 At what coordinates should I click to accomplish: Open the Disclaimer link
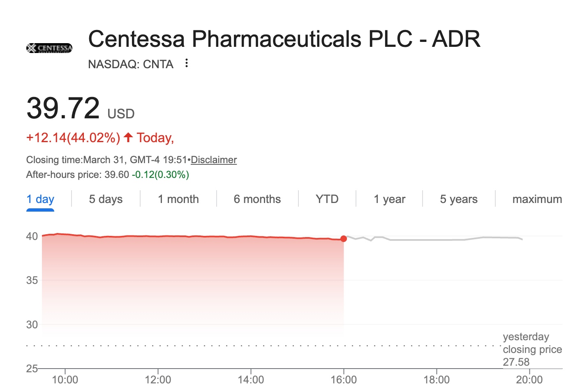[x=213, y=160]
